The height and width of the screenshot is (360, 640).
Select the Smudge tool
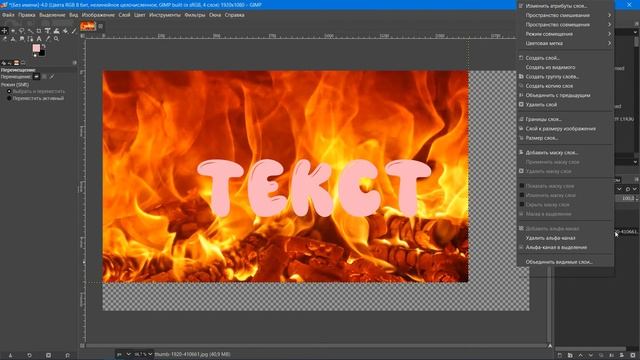click(22, 39)
